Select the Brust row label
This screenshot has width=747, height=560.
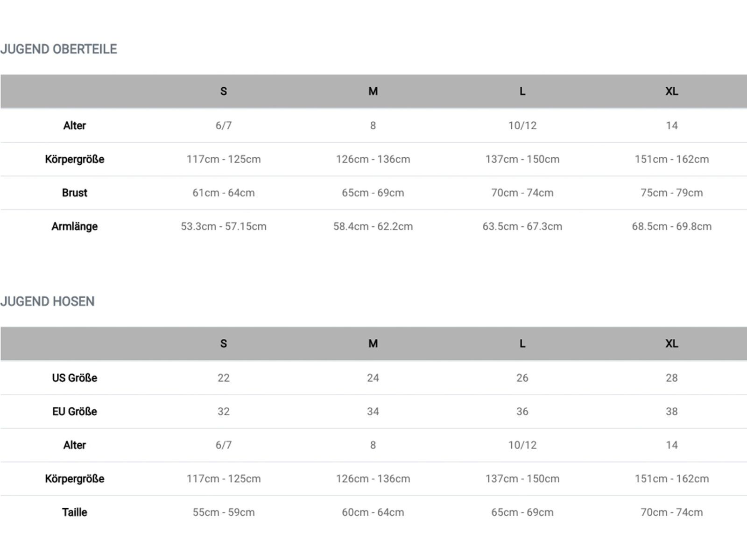75,193
